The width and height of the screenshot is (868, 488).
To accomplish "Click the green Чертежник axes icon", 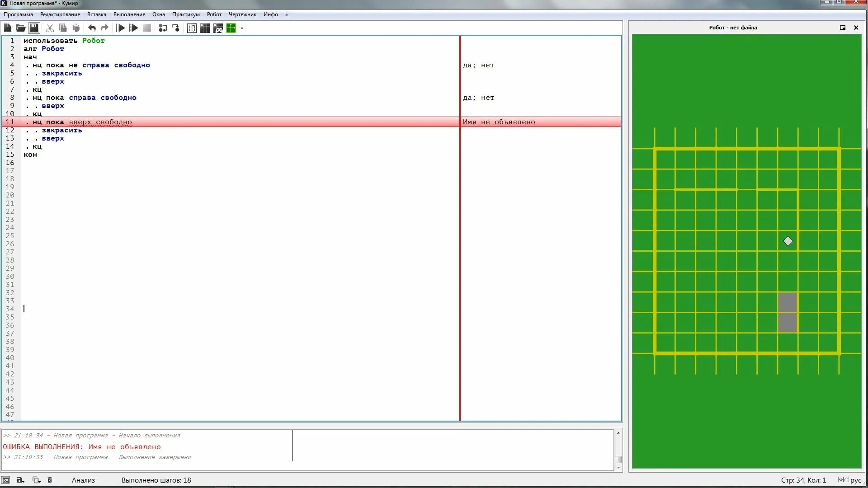I will [x=231, y=28].
